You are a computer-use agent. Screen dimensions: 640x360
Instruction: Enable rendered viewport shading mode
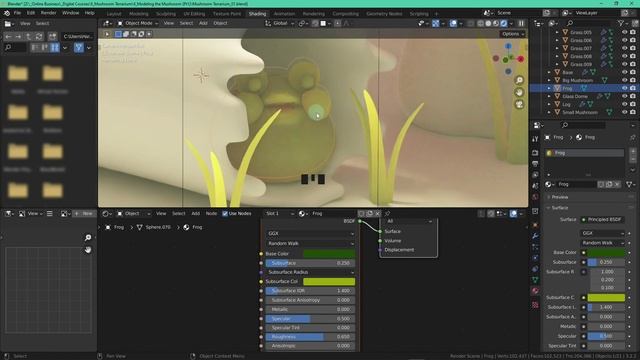504,23
